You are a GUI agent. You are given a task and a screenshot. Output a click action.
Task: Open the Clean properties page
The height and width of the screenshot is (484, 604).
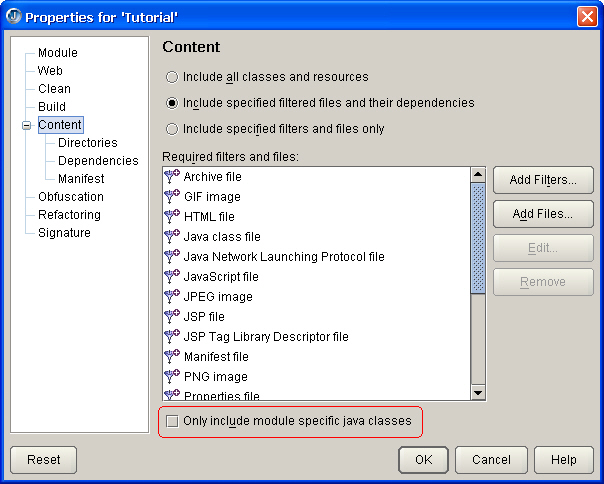[54, 89]
